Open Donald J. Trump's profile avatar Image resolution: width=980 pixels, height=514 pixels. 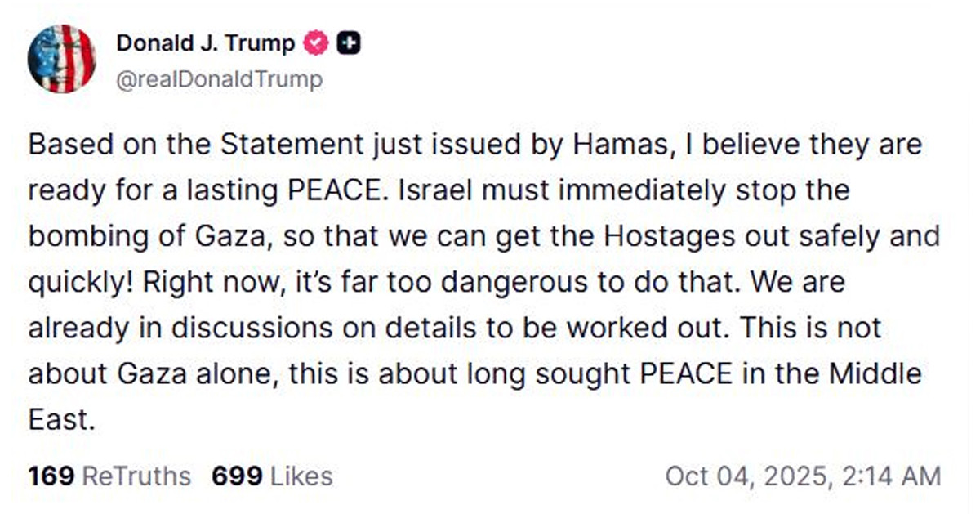61,59
